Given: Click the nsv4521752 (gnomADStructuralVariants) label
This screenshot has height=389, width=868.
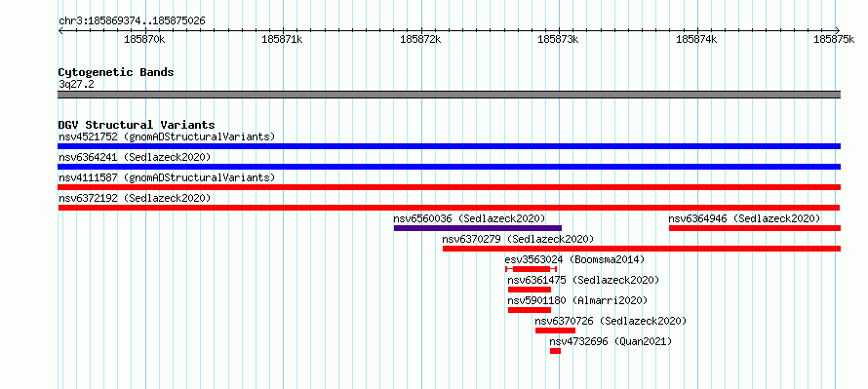Looking at the screenshot, I should [167, 136].
